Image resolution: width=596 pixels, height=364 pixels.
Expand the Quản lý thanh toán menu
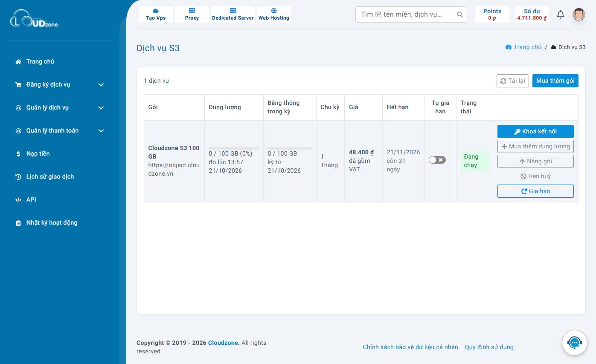(x=60, y=130)
